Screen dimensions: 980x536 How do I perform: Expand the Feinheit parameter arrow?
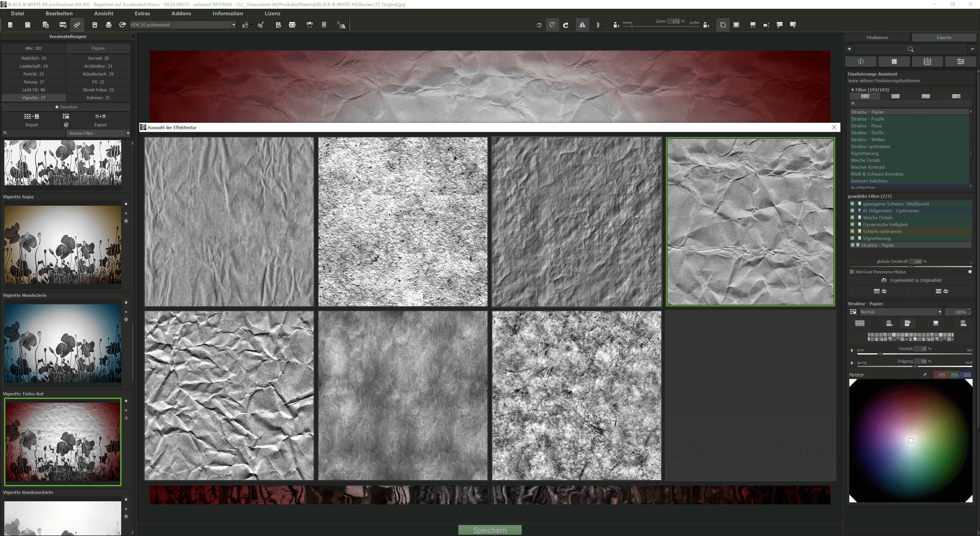[852, 350]
